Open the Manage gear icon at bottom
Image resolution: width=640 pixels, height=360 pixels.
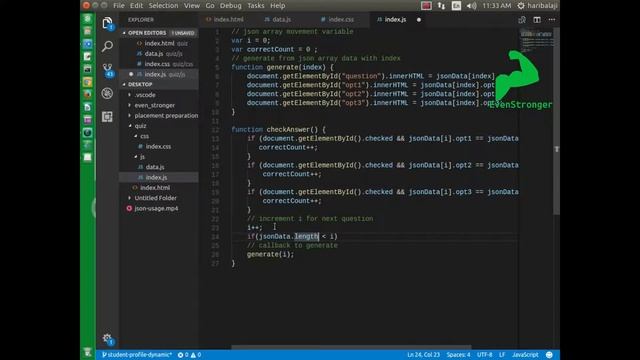107,338
